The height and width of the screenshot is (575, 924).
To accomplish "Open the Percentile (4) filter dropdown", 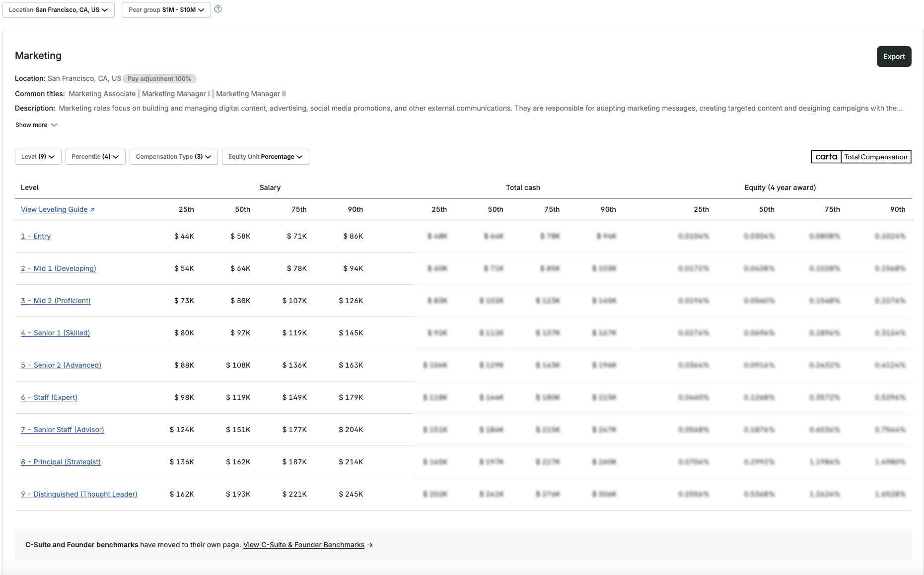I will [95, 157].
